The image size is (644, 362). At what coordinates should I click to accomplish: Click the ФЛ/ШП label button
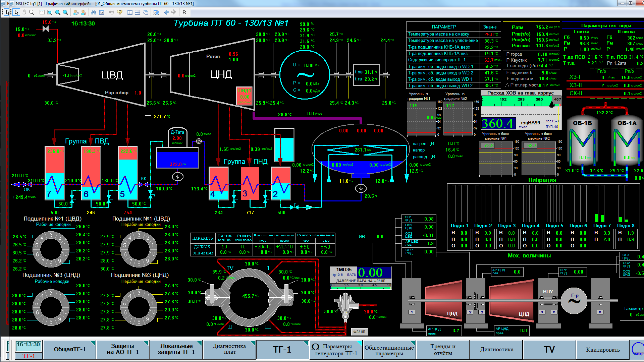(359, 331)
